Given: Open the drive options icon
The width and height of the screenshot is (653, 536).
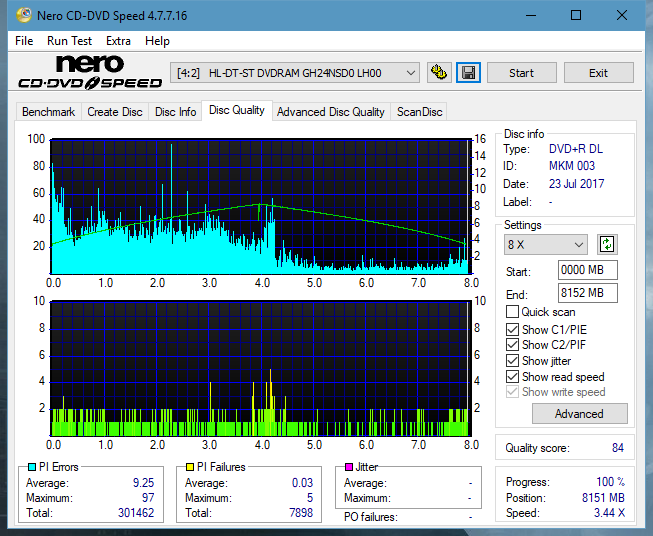Looking at the screenshot, I should (439, 73).
